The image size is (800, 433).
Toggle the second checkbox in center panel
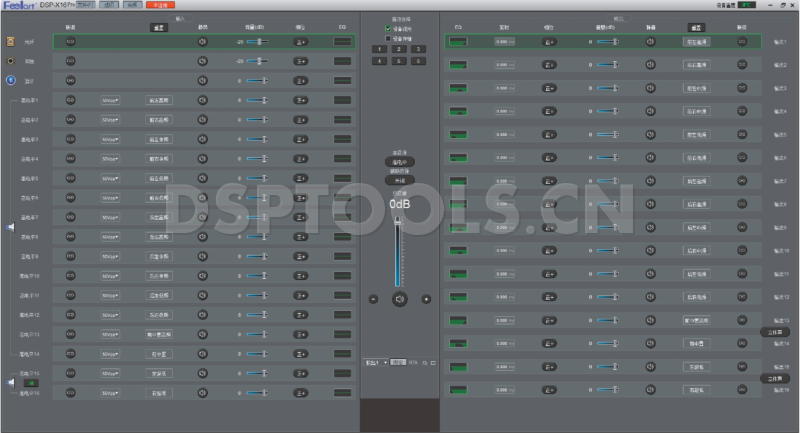point(388,38)
